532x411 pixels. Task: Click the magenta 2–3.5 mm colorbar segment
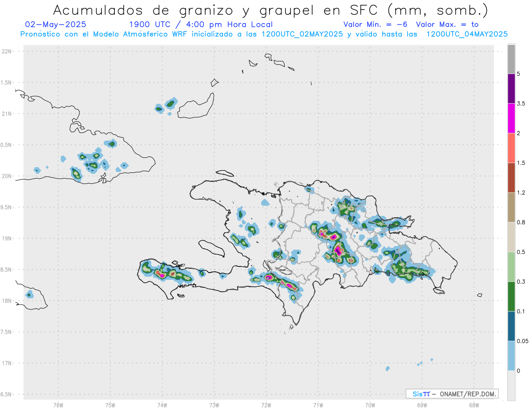(x=511, y=118)
